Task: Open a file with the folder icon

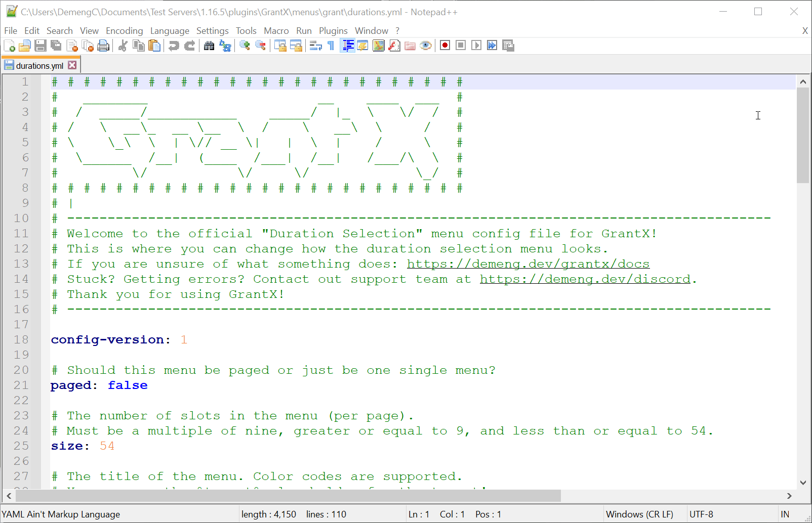Action: [x=24, y=46]
